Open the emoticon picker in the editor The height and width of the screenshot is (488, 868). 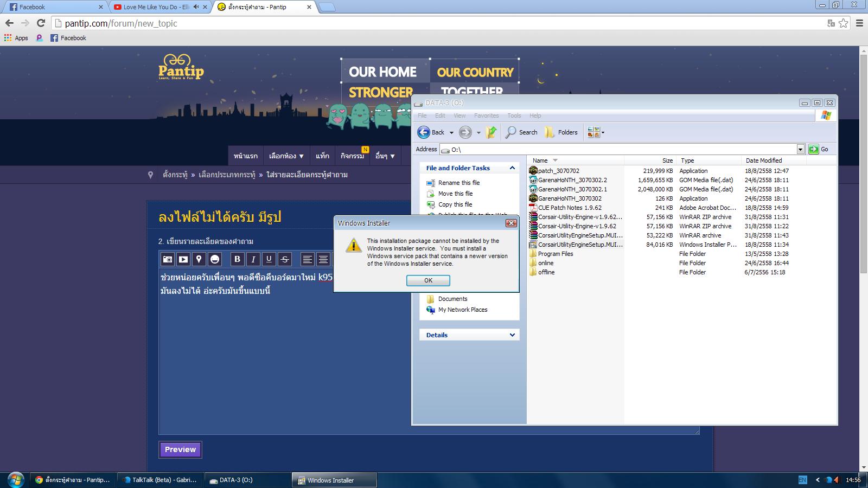click(x=215, y=259)
